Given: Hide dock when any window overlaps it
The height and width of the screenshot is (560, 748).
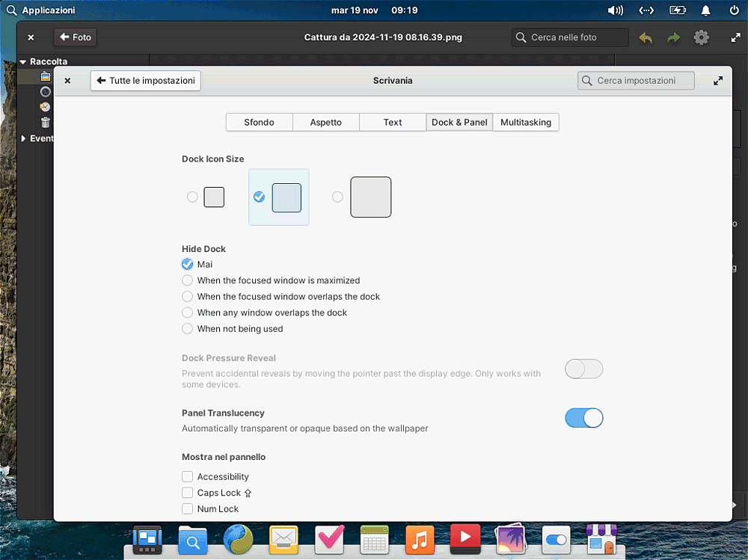Looking at the screenshot, I should pos(264,313).
